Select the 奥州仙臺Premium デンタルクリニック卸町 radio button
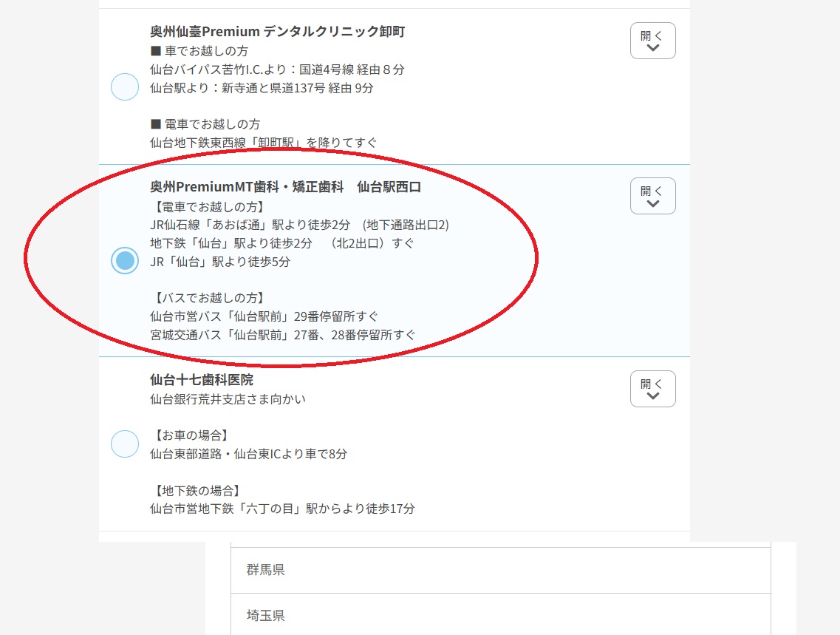 coord(125,86)
